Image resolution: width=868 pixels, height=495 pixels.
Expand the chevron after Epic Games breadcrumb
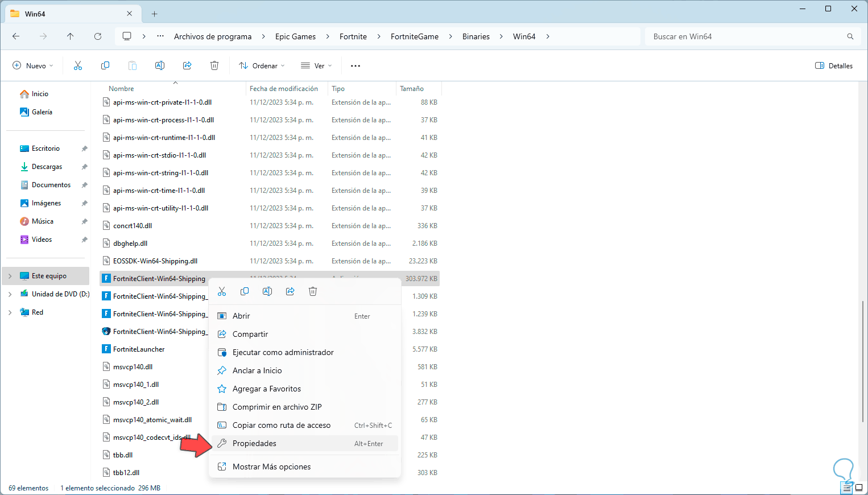[328, 36]
